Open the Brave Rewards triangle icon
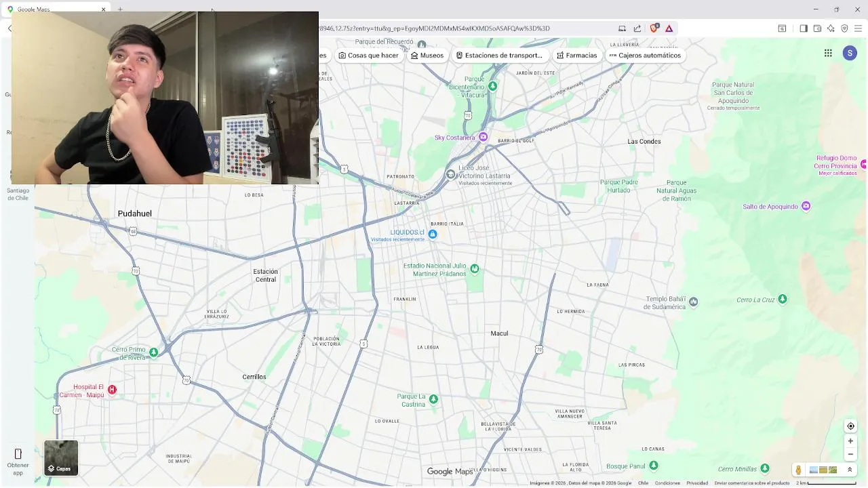 pos(669,28)
